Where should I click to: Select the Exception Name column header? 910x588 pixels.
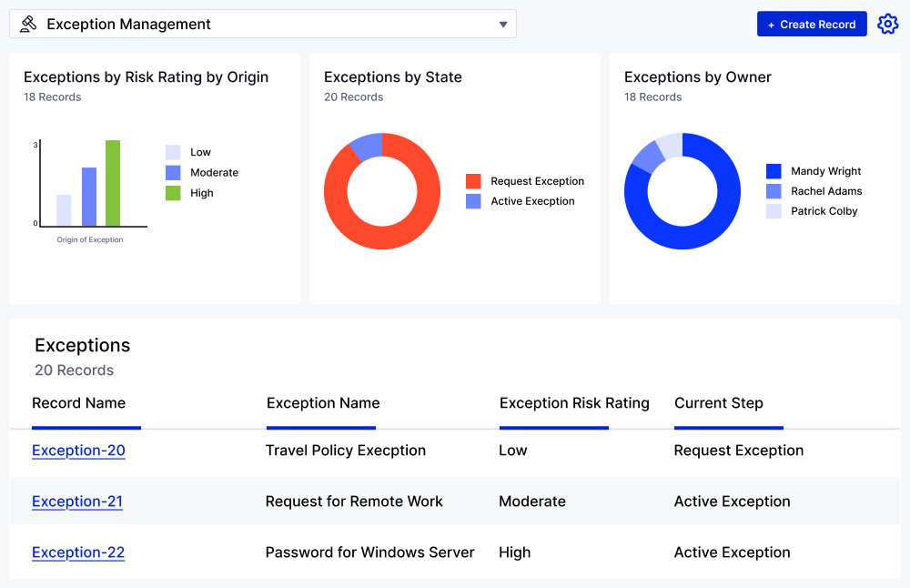pos(322,403)
